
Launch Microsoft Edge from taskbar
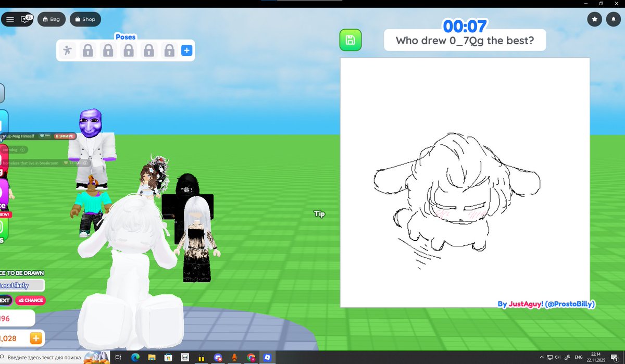tap(135, 357)
